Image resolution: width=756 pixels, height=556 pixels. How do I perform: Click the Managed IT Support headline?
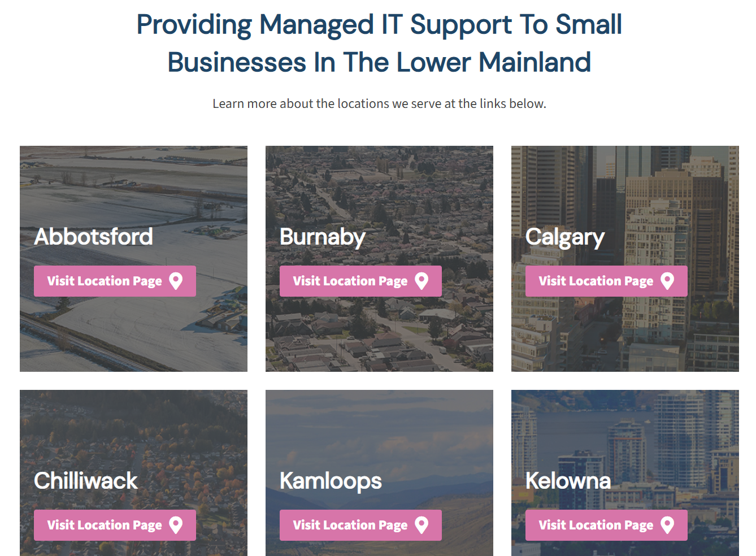coord(379,42)
